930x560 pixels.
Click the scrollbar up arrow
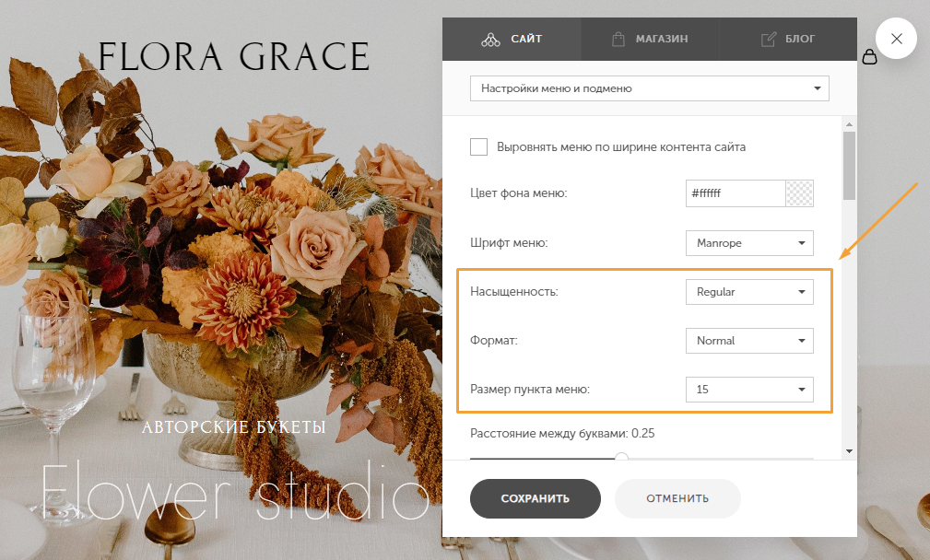point(849,124)
